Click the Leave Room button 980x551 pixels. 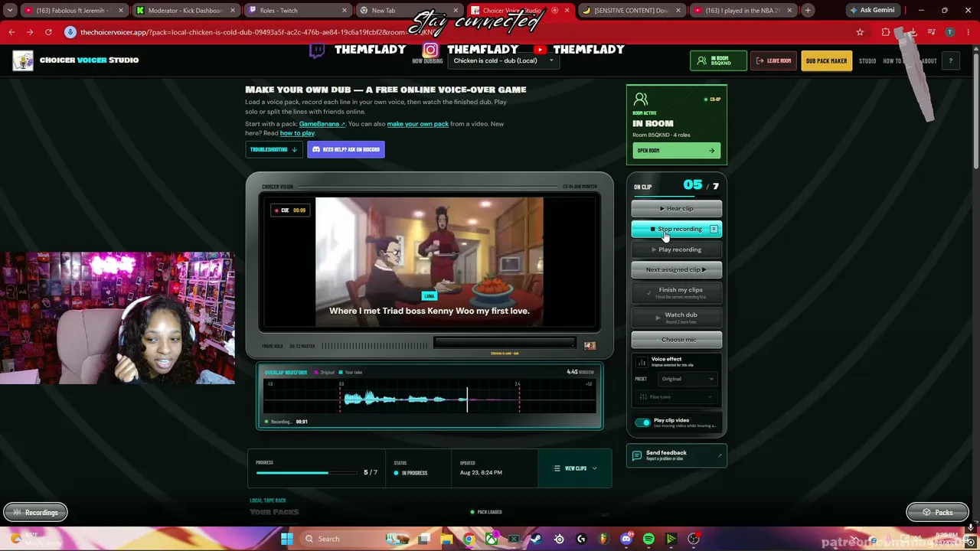click(x=774, y=60)
